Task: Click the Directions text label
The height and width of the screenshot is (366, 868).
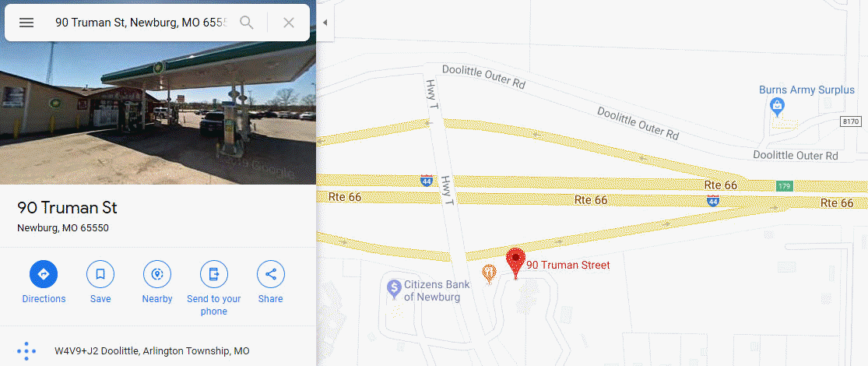Action: click(44, 299)
